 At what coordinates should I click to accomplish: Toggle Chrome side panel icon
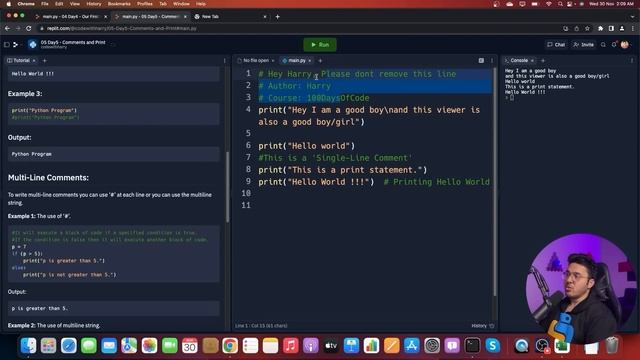pos(611,29)
